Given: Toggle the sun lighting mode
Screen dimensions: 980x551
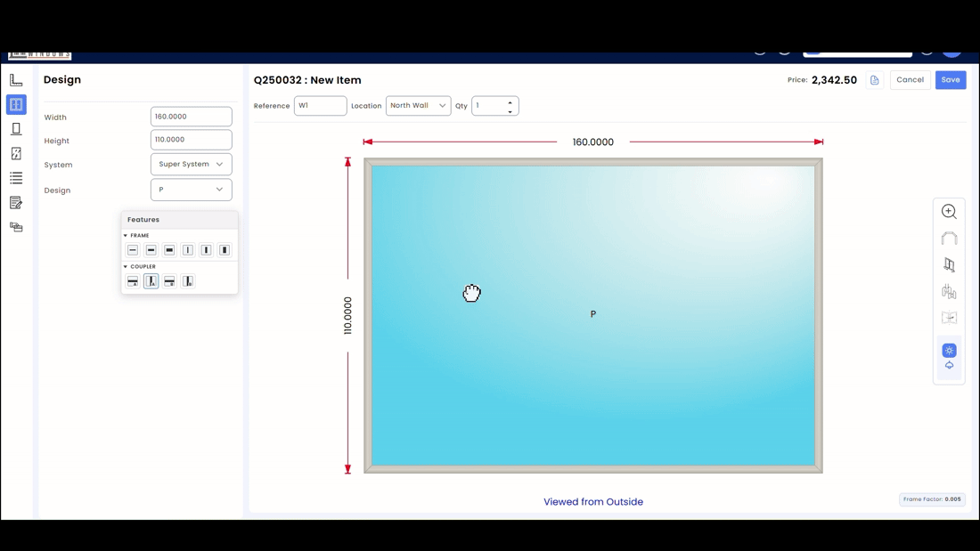Looking at the screenshot, I should coord(949,351).
